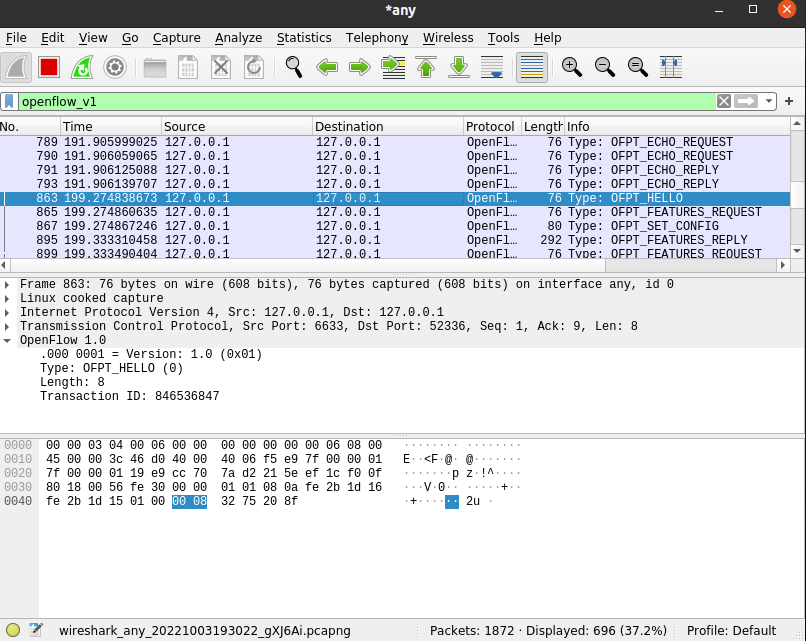Screen dimensions: 806x641
Task: Find a packet magnifier icon
Action: point(294,67)
